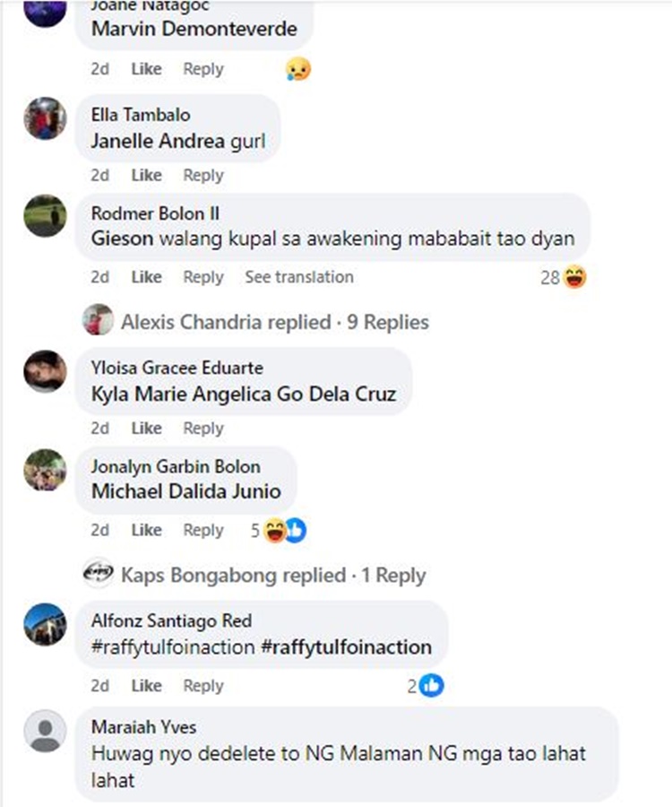Click the sad reaction emoji on Marvin comment
The image size is (672, 807).
click(x=297, y=68)
